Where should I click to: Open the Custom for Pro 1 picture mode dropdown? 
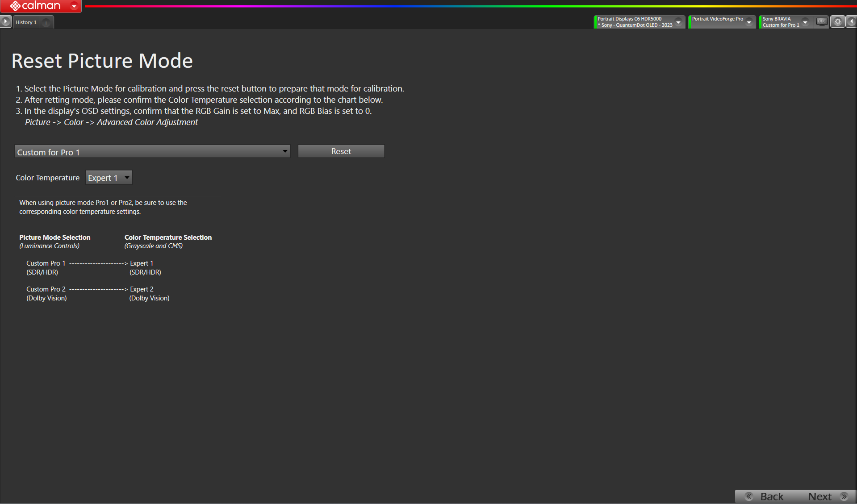point(152,152)
